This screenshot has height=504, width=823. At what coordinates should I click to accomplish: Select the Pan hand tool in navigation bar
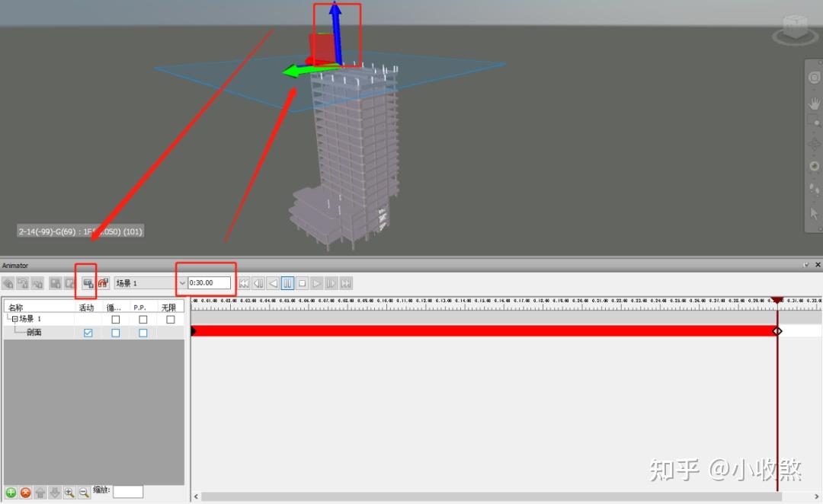click(814, 103)
